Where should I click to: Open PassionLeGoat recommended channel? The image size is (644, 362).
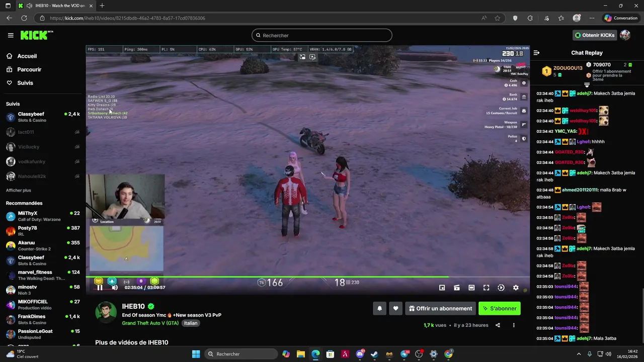pos(43,334)
